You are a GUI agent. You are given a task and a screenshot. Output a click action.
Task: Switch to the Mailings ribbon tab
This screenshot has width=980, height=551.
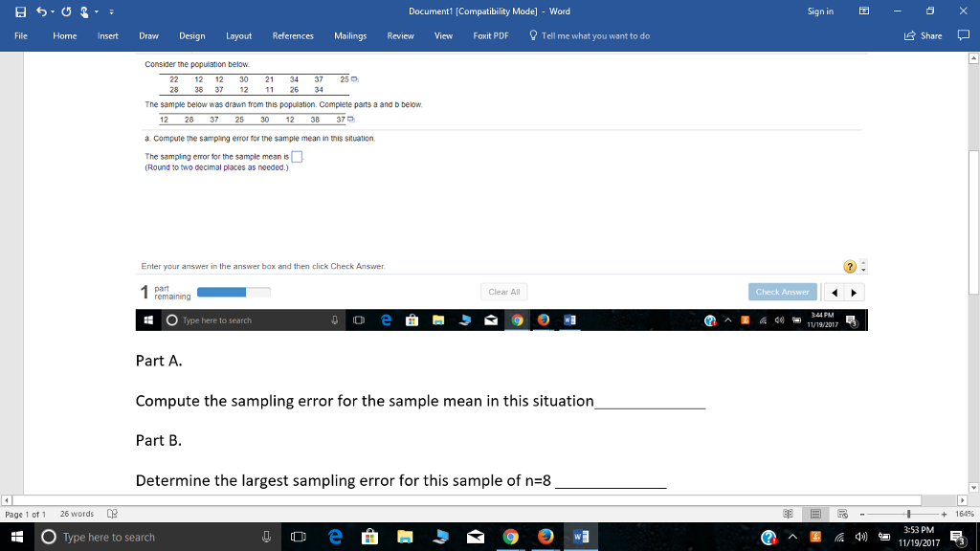(x=350, y=35)
